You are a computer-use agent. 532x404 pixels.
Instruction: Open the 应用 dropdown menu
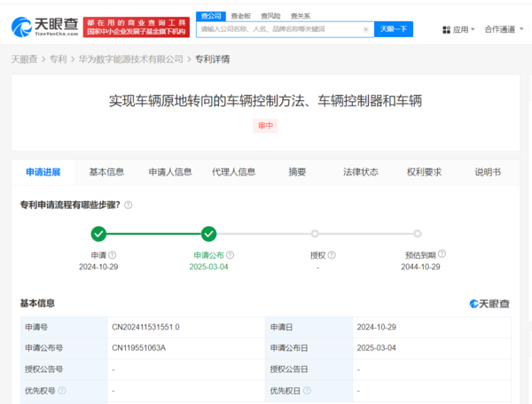tap(459, 29)
